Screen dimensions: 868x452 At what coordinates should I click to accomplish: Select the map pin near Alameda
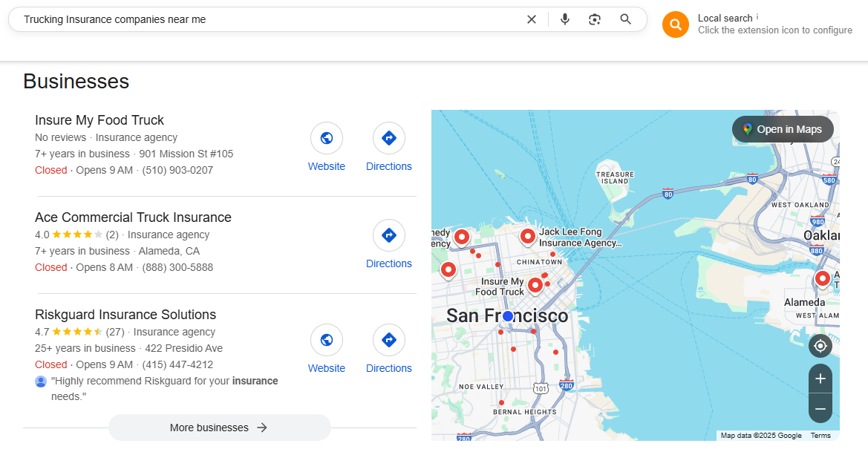(x=823, y=279)
